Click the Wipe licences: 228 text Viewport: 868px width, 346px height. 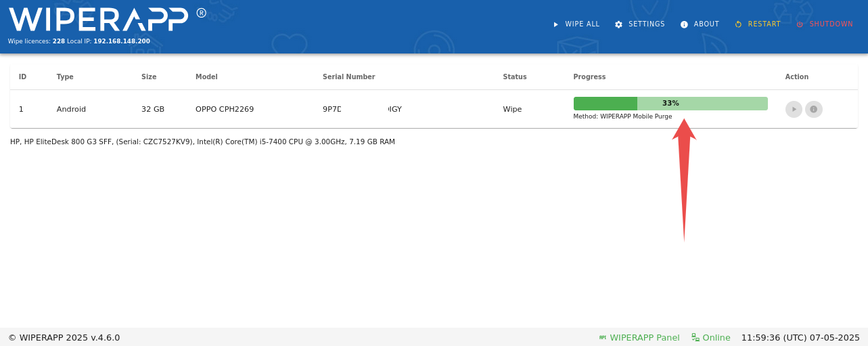37,41
